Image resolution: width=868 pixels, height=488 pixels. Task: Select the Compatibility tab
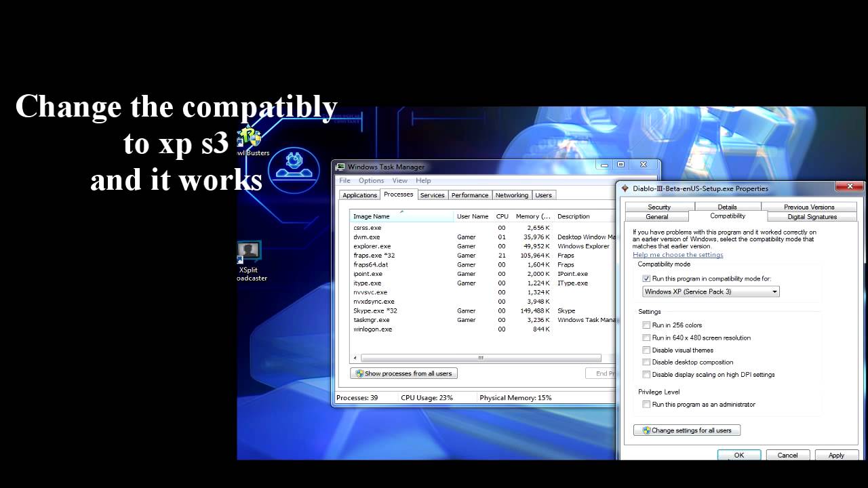728,216
